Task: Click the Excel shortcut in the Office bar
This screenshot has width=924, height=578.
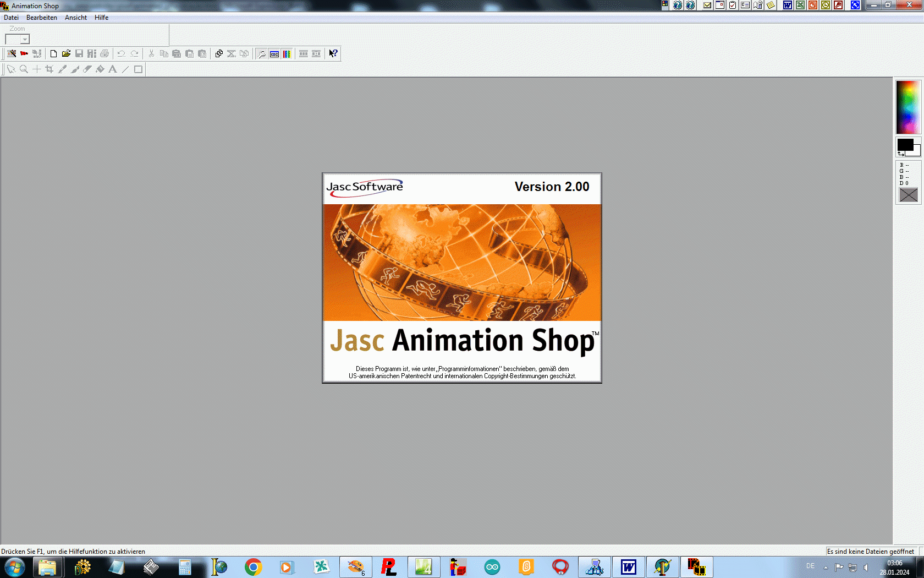Action: 800,5
